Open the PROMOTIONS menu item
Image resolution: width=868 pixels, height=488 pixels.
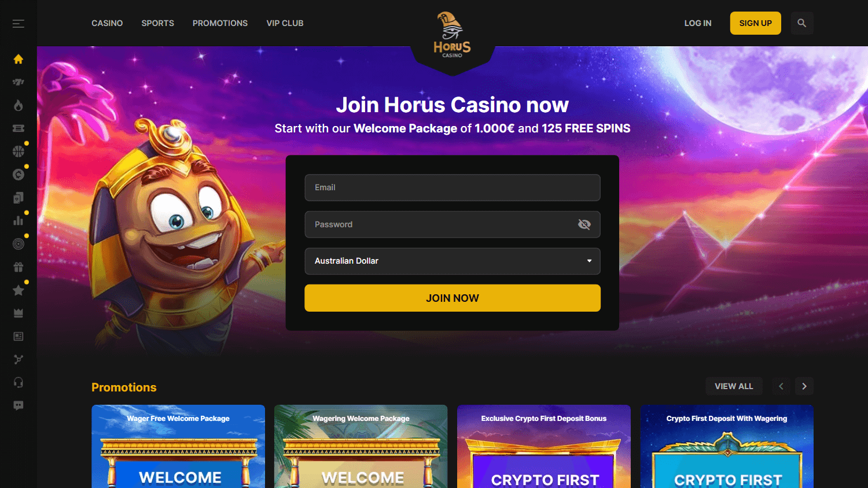click(x=220, y=23)
